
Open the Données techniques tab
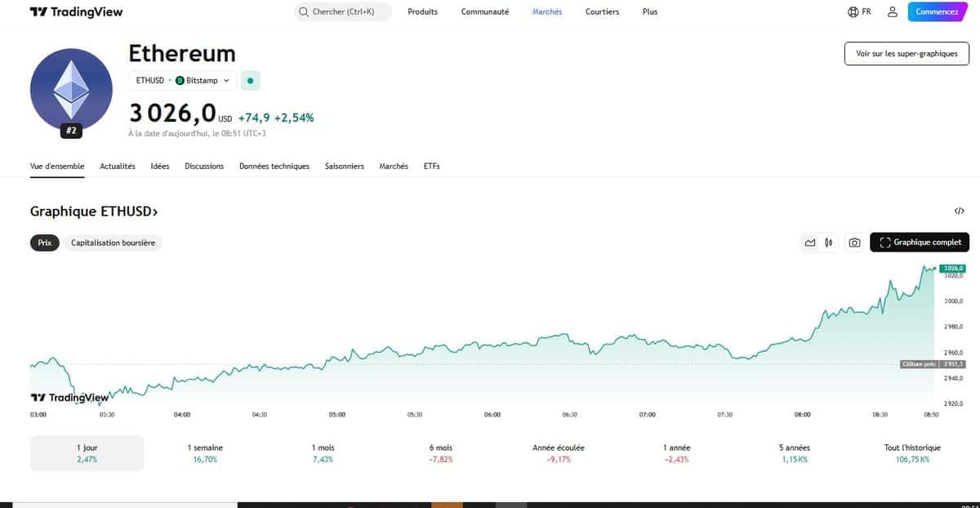(x=274, y=166)
